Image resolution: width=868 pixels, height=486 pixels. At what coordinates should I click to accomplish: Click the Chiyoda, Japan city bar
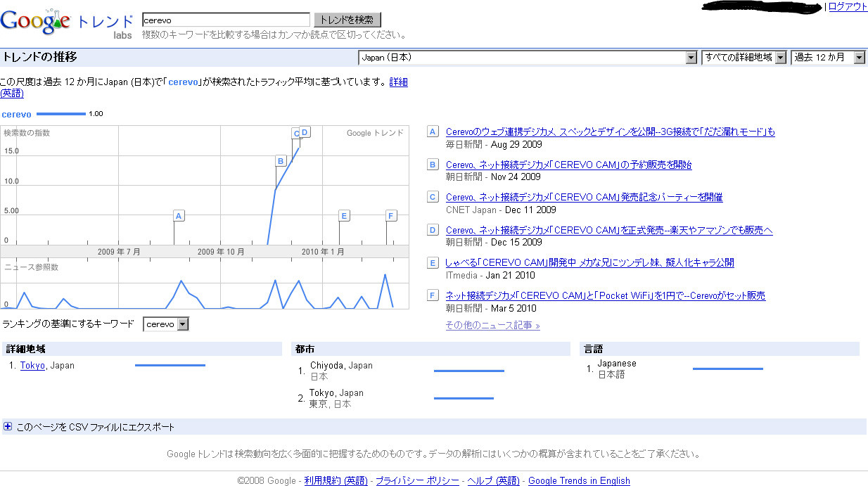click(x=468, y=371)
